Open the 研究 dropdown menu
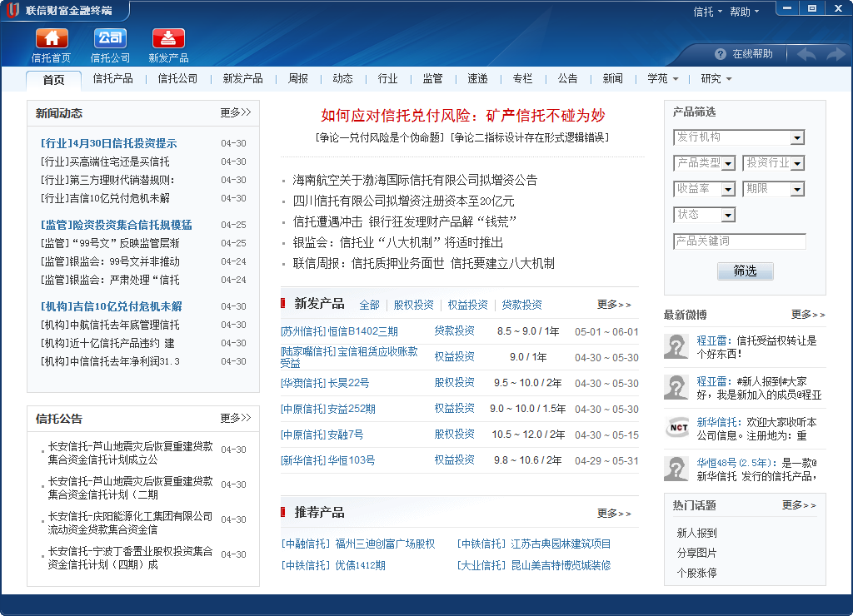853x616 pixels. click(x=716, y=79)
